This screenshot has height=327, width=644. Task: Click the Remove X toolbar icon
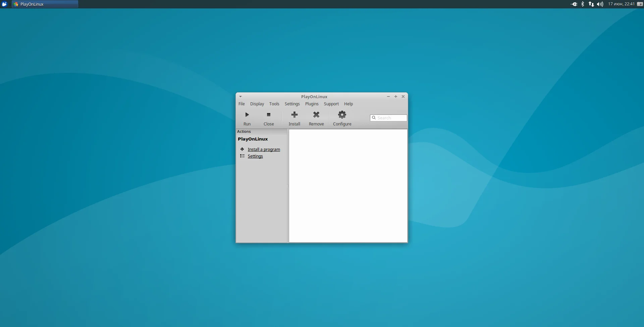click(316, 115)
